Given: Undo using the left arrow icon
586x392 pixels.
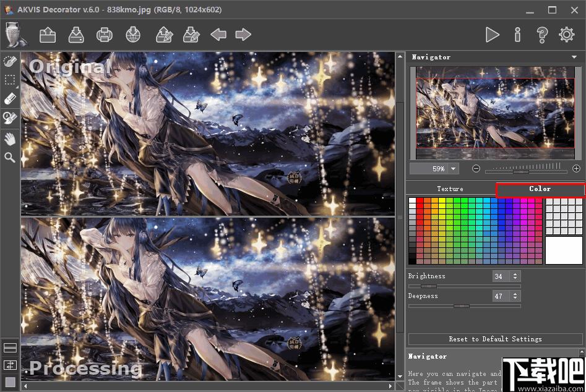Looking at the screenshot, I should (x=218, y=35).
